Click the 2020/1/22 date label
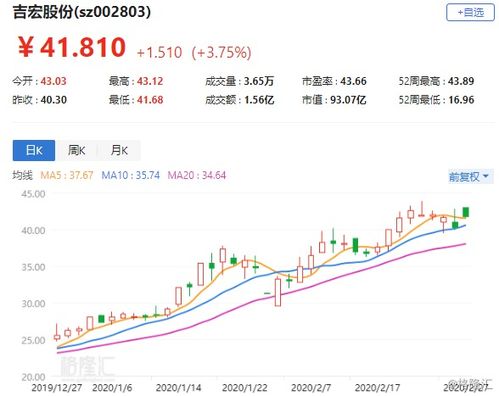Image resolution: width=499 pixels, height=396 pixels. (244, 388)
